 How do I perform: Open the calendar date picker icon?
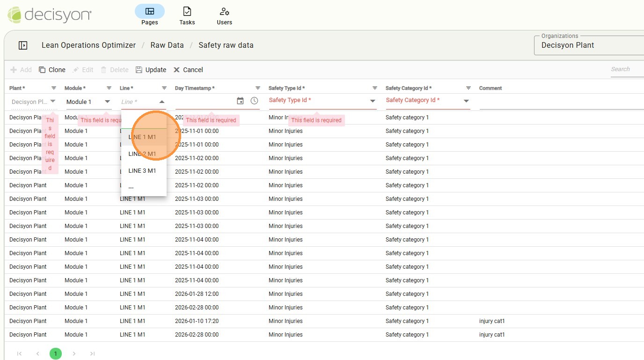pos(240,101)
